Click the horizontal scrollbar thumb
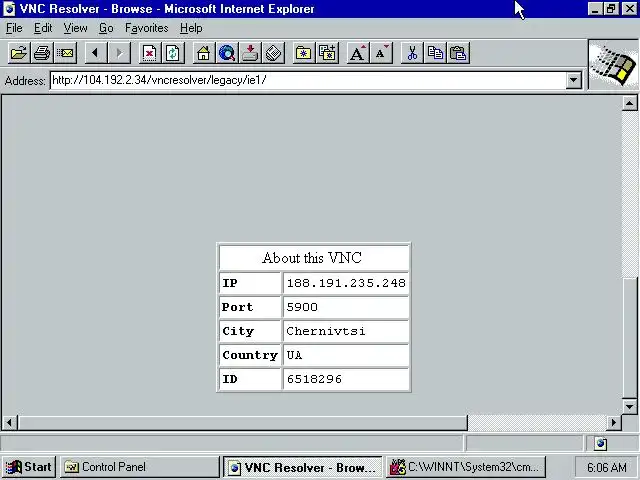Viewport: 640px width, 480px height. [x=242, y=422]
